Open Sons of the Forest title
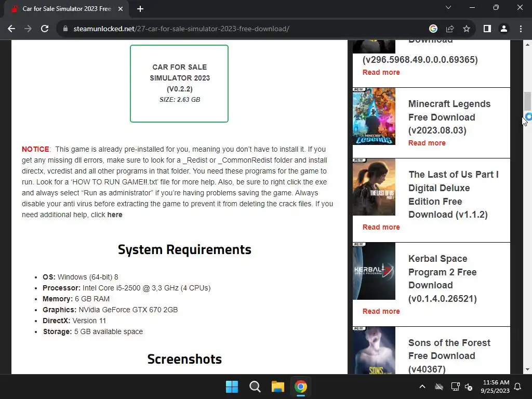Screen dimensions: 532x399 (x=449, y=355)
